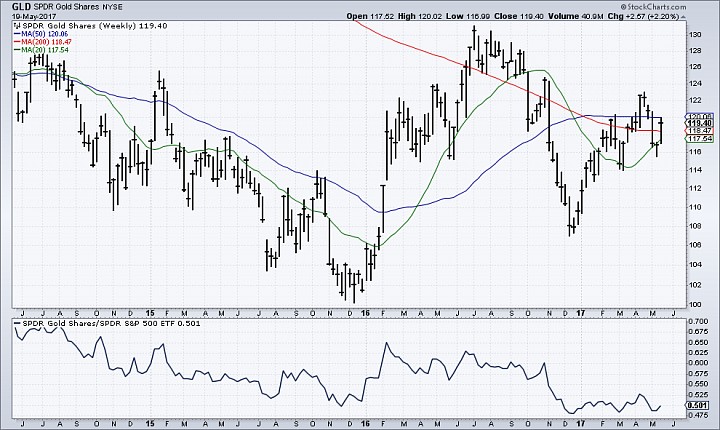Viewport: 720px width, 430px height.
Task: Click the Open 117.52 value
Action: [370, 16]
